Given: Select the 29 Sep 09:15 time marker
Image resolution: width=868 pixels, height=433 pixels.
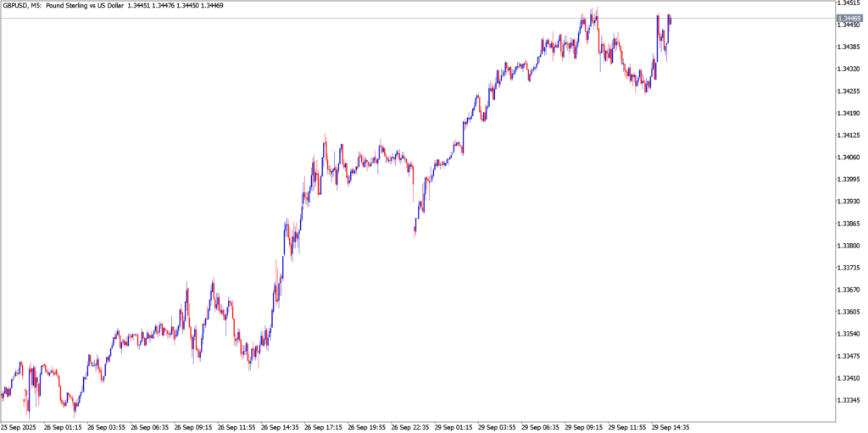Looking at the screenshot, I should click(x=587, y=427).
